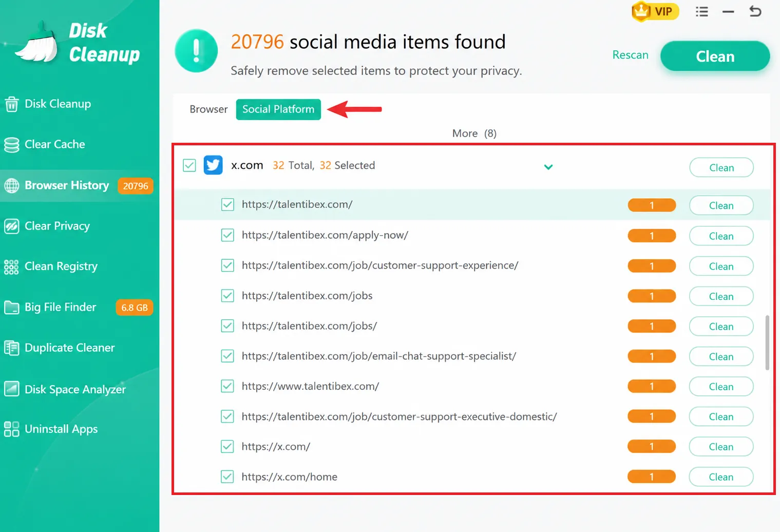
Task: Clean the www.talentibex.com entry
Action: [x=721, y=387]
